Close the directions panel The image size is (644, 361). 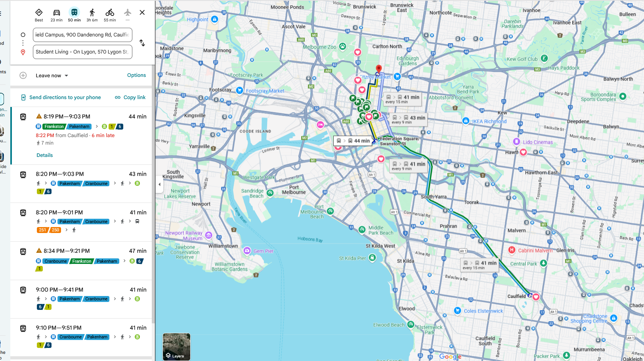point(142,12)
